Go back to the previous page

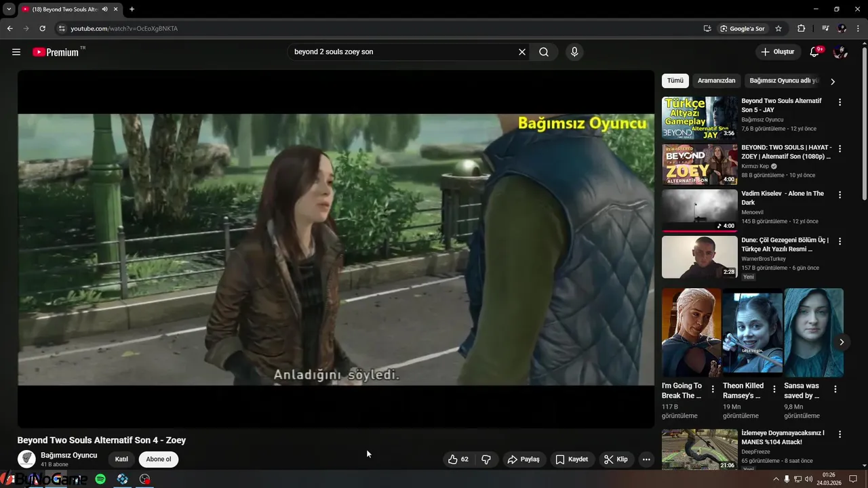[9, 28]
